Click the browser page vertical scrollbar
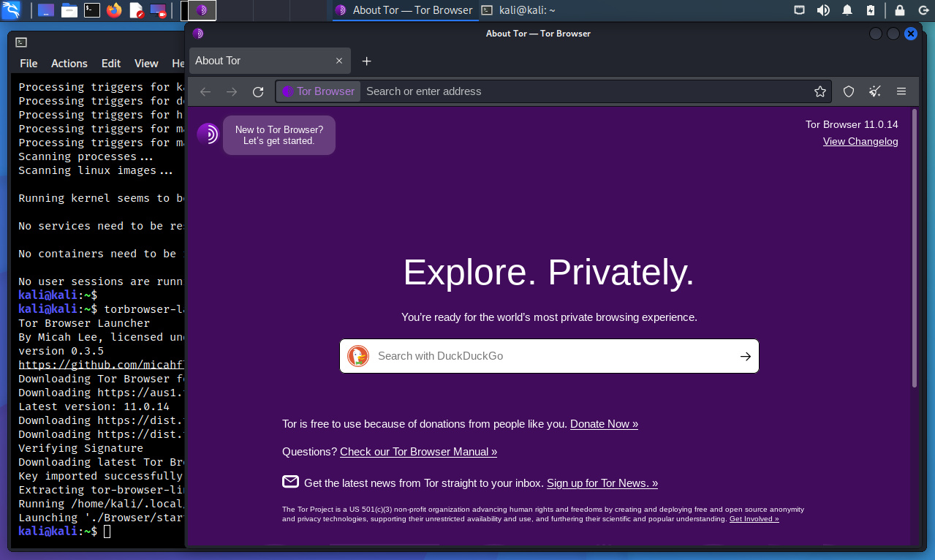 (914, 249)
